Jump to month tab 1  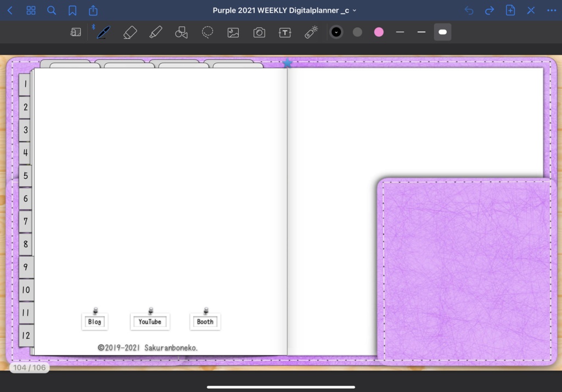pos(25,84)
